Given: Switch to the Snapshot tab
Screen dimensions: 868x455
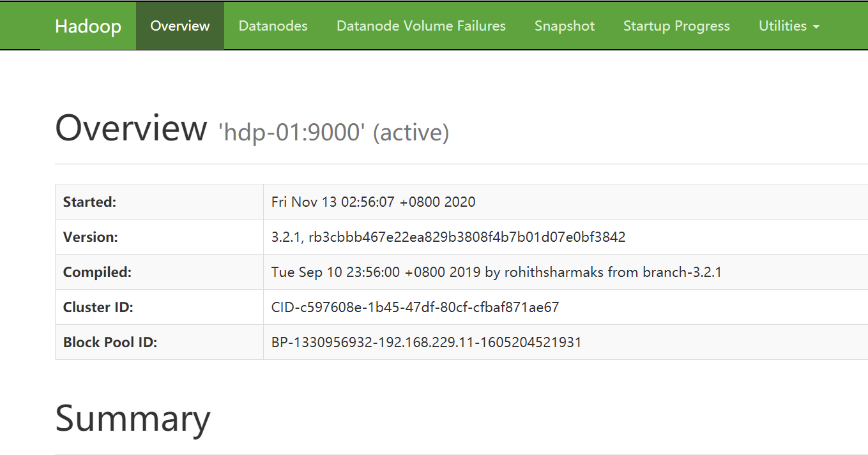Looking at the screenshot, I should [564, 26].
